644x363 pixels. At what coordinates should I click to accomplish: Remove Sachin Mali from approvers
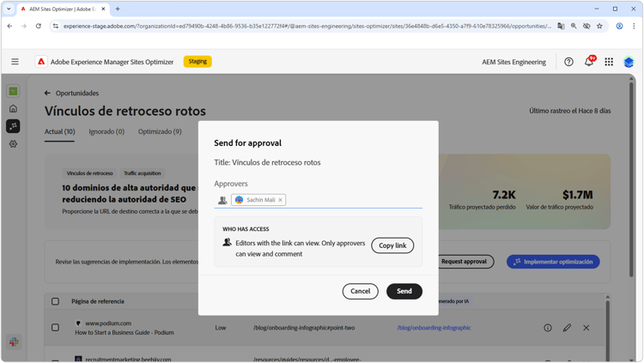pyautogui.click(x=280, y=200)
